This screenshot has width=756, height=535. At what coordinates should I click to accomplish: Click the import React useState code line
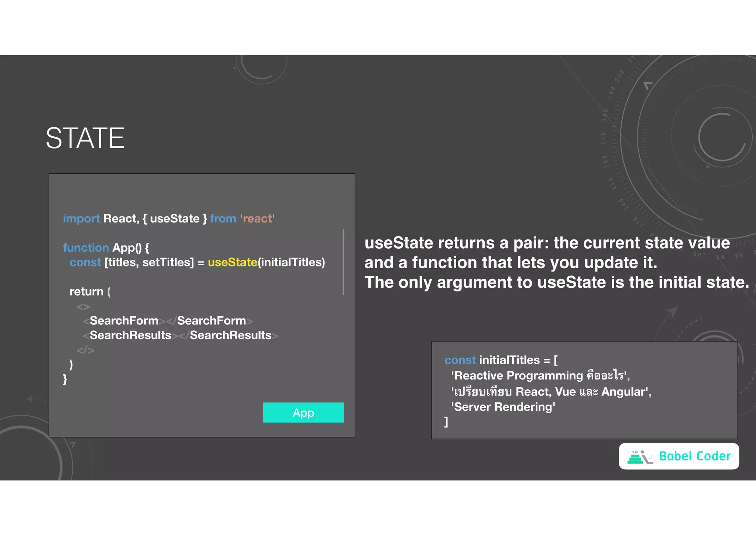pos(169,218)
